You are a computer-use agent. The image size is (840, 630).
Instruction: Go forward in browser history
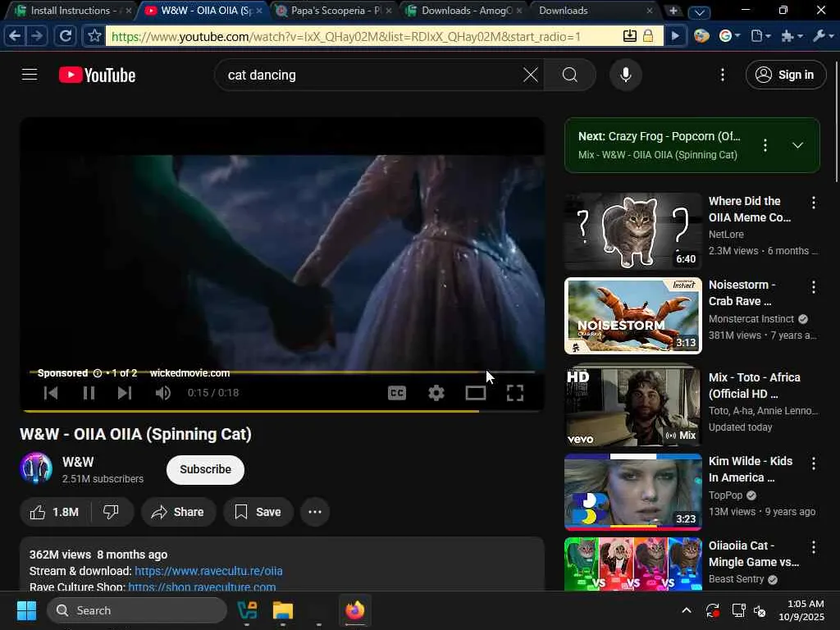coord(37,36)
